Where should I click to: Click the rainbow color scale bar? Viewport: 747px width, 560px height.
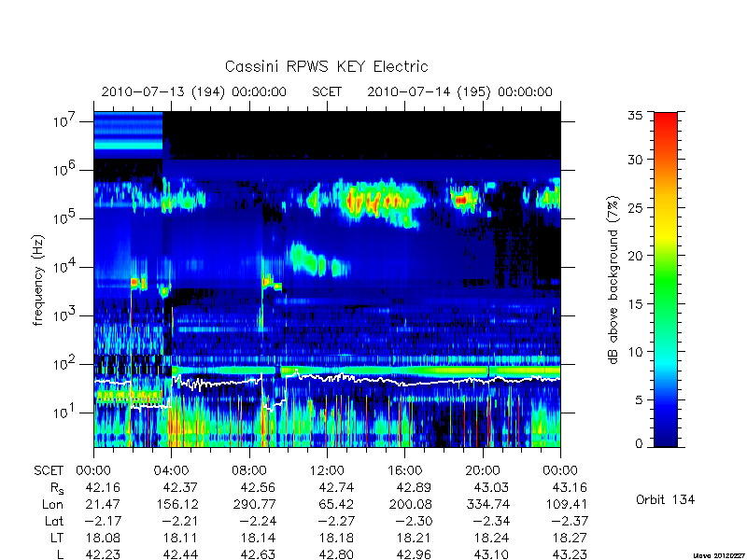click(666, 279)
